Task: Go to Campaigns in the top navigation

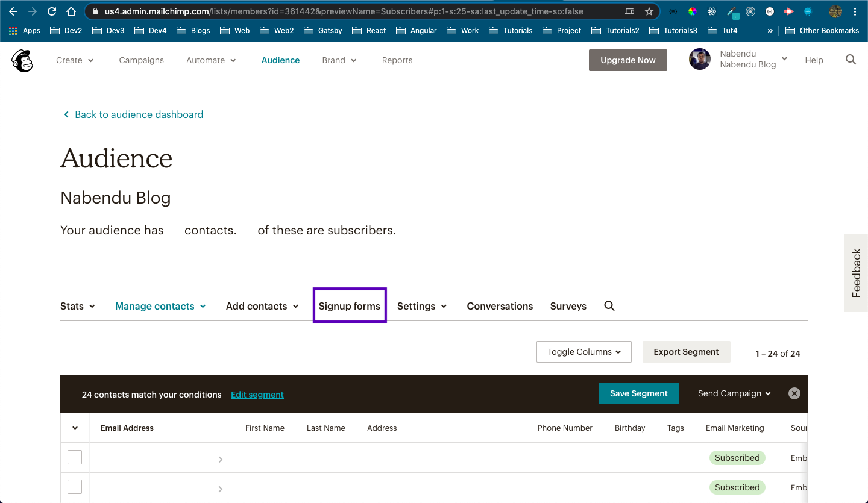Action: [142, 60]
